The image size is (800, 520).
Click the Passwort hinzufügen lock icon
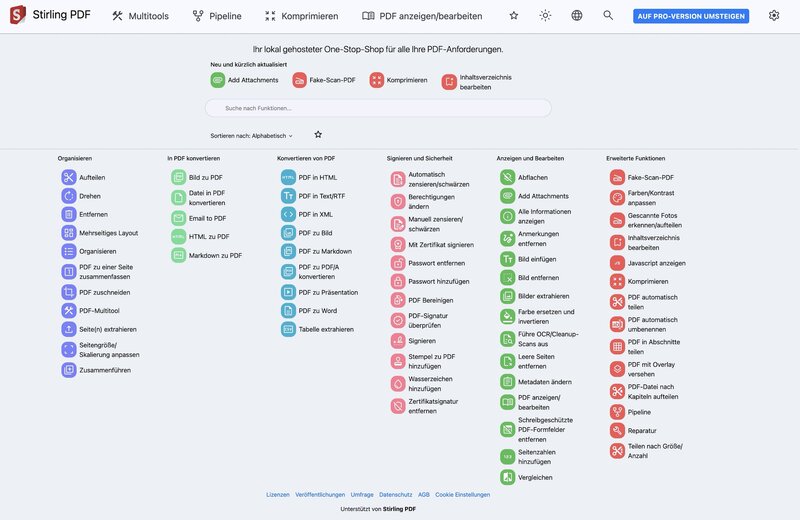(x=398, y=281)
